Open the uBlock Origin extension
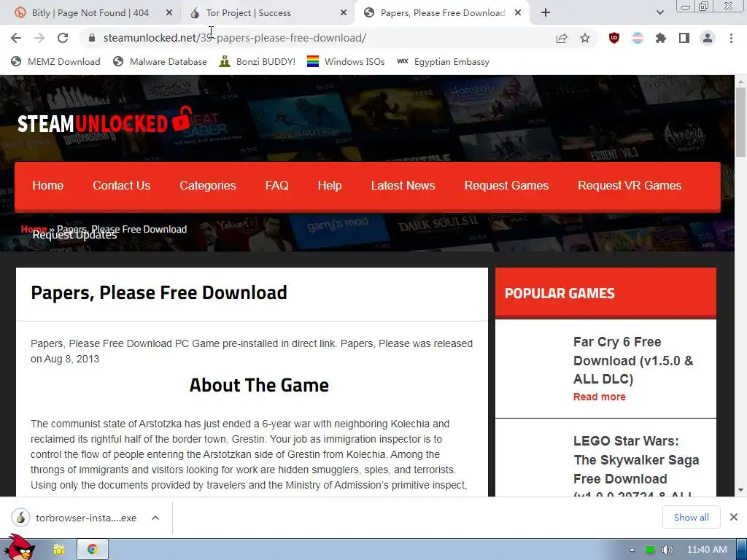Image resolution: width=747 pixels, height=560 pixels. [614, 38]
